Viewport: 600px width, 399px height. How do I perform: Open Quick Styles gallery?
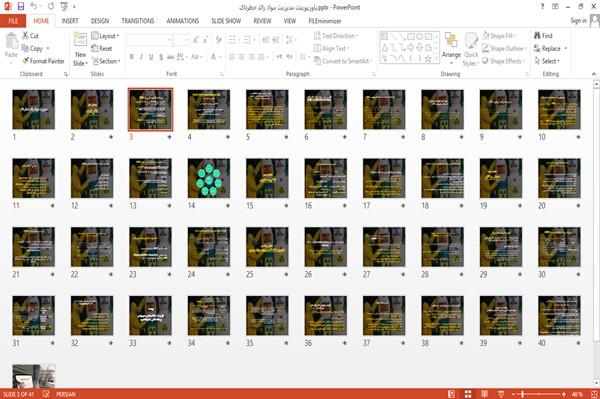(x=471, y=50)
